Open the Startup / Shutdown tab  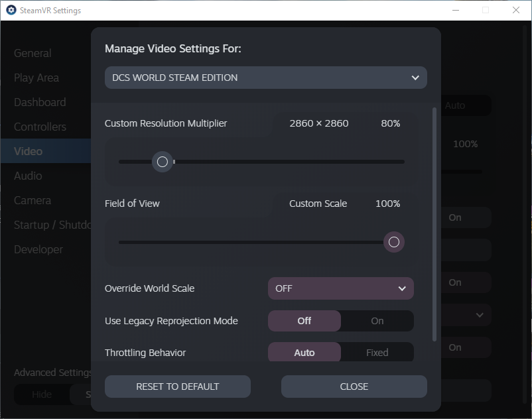[52, 225]
